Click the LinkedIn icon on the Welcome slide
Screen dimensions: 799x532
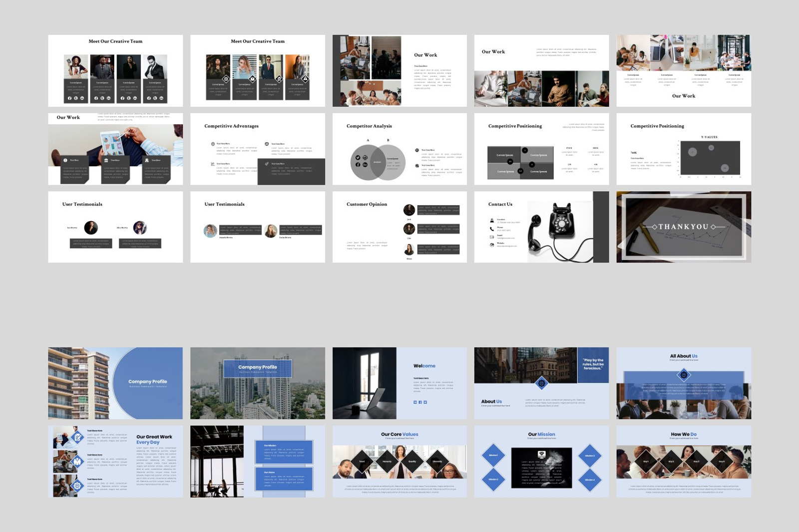point(415,402)
